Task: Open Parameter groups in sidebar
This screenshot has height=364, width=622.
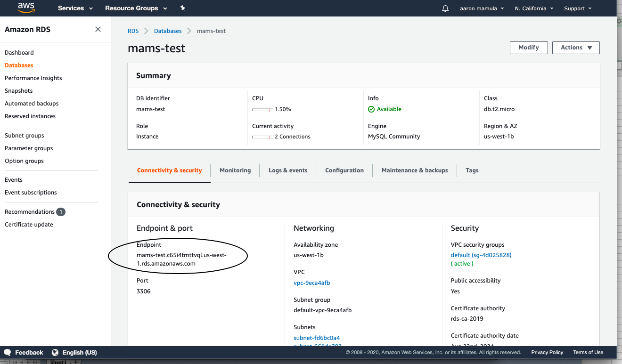Action: pos(29,148)
